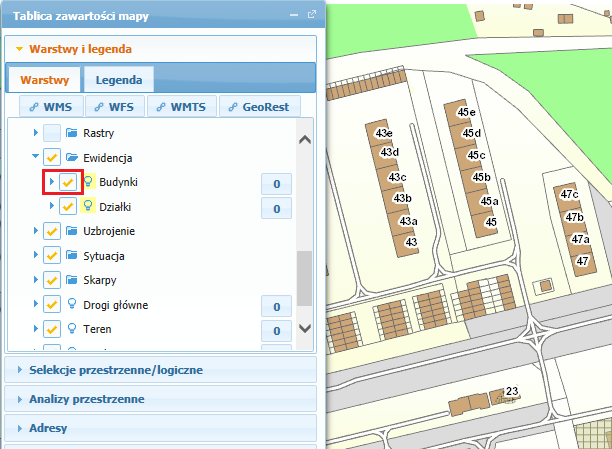Click the Rastry folder icon

click(x=71, y=133)
